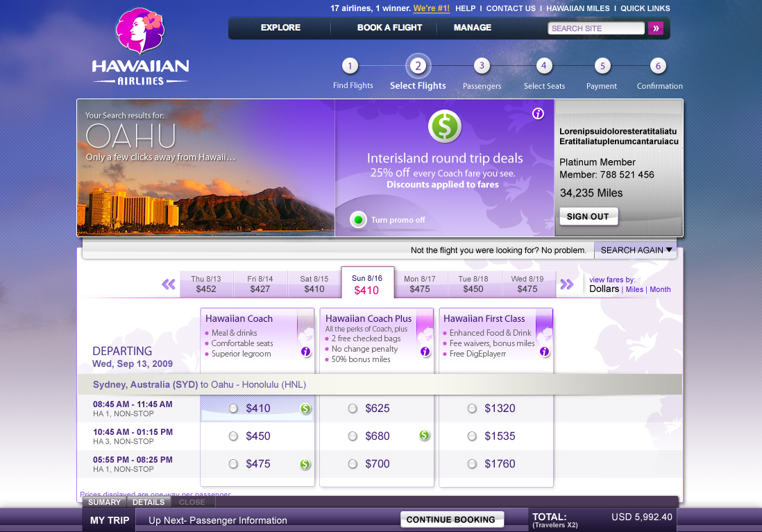Click the Close trip tab
The image size is (762, 532).
192,502
